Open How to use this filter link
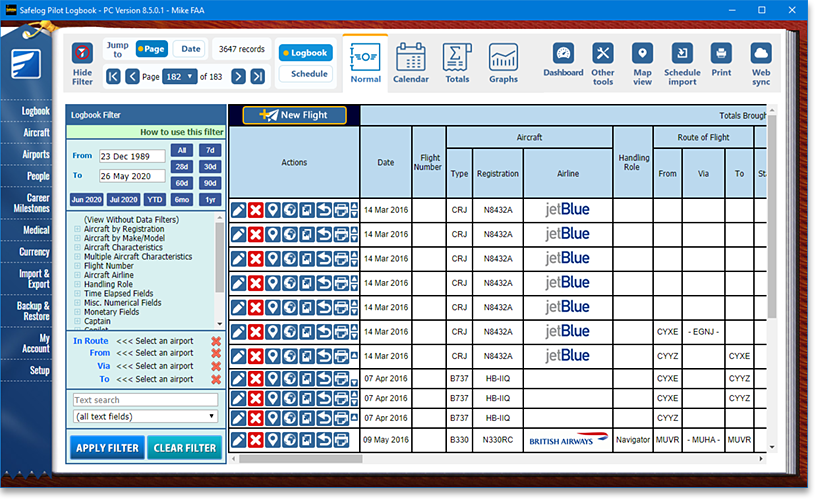820x500 pixels. [181, 132]
